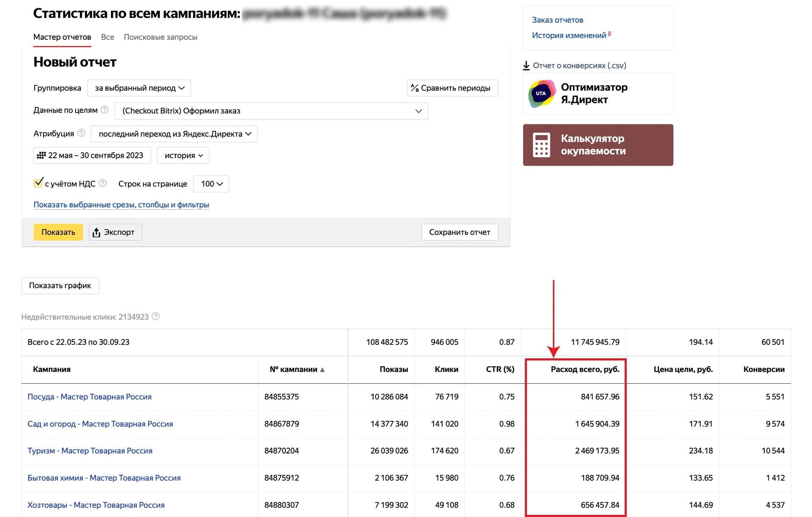Click the Показать график button
812x517 pixels.
tap(60, 286)
